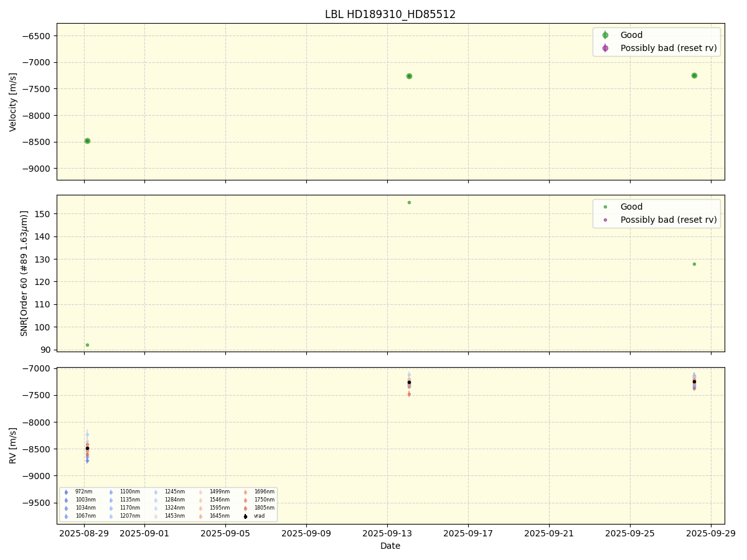Click the plot title LBL HD189310_HD85512
Image resolution: width=747 pixels, height=560 pixels.
390,14
